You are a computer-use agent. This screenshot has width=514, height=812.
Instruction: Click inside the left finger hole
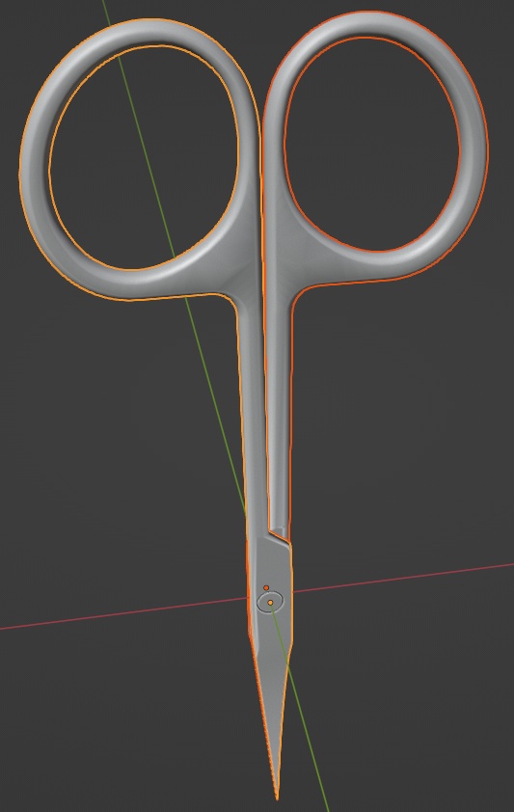click(144, 157)
